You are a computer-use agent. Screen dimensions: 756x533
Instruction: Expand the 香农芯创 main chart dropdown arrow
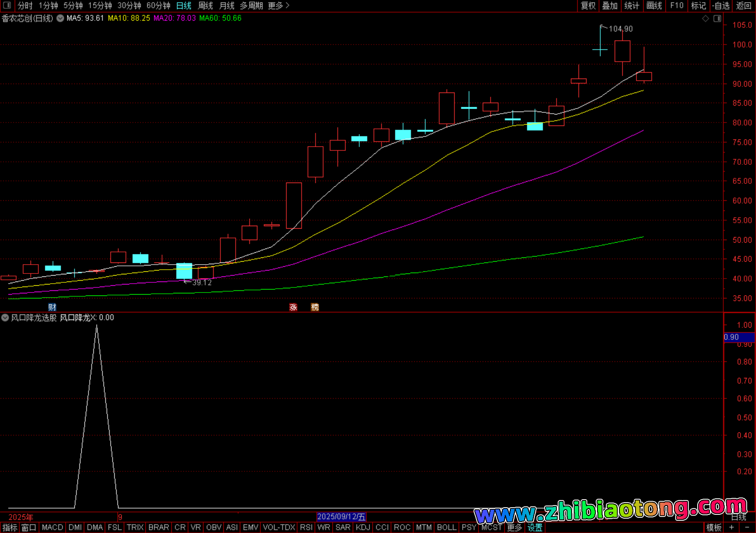(x=60, y=19)
